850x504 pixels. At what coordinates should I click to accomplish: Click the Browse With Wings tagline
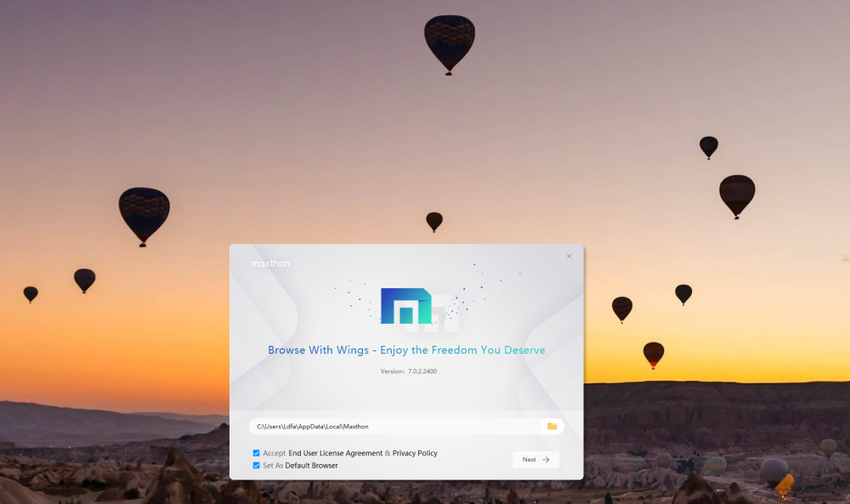point(406,350)
